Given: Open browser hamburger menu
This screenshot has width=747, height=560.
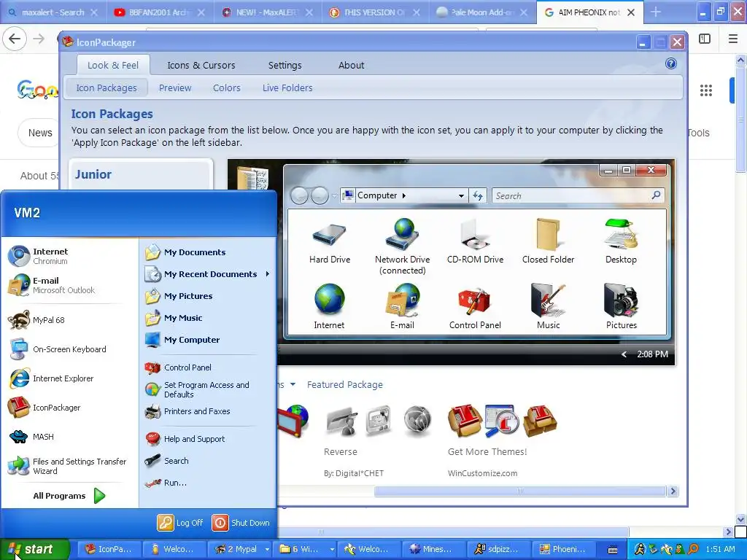Looking at the screenshot, I should [x=732, y=39].
